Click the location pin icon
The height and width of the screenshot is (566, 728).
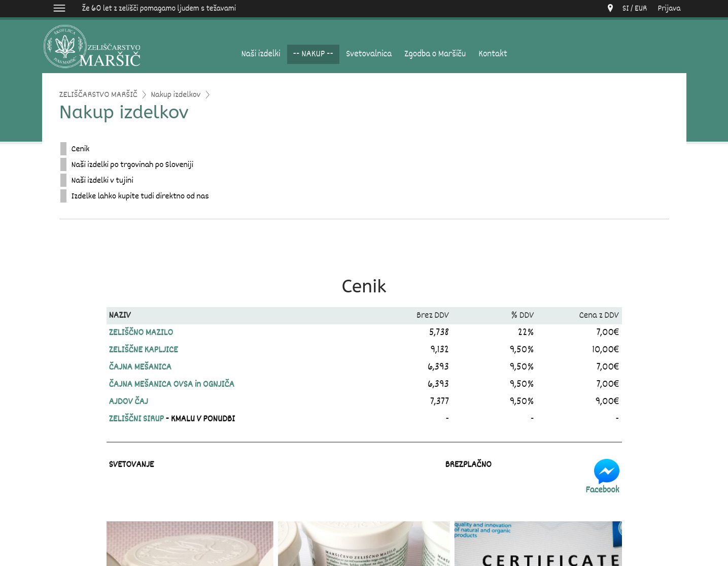coord(610,8)
